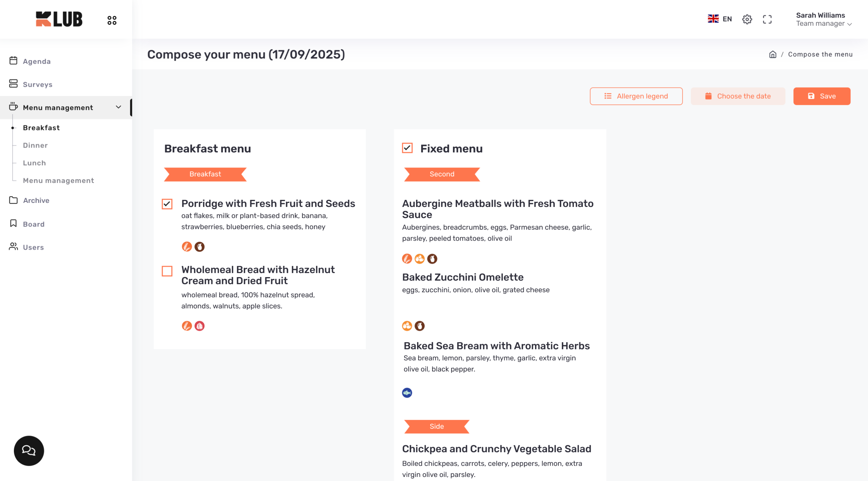Toggle fullscreen mode icon

click(x=767, y=19)
